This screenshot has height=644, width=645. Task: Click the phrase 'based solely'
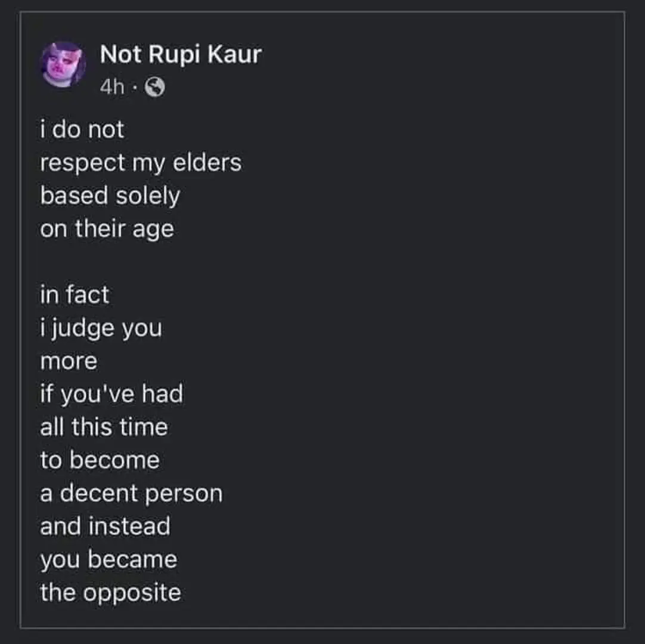[x=110, y=195]
